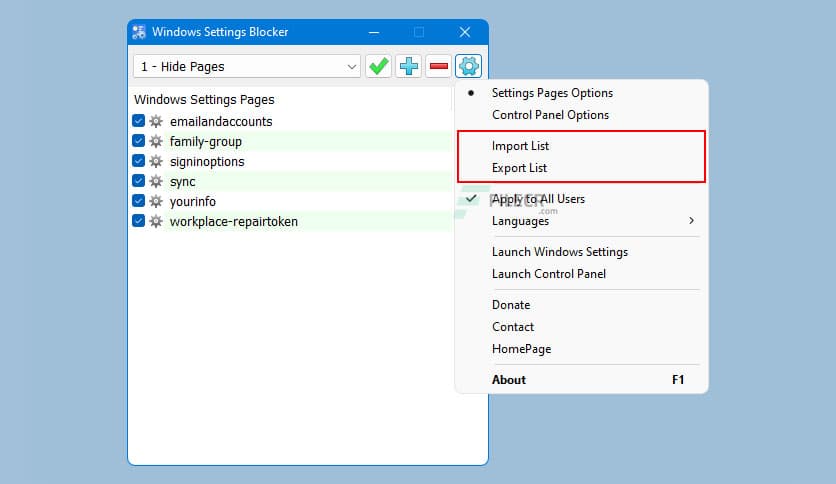Uncheck the yourinfo checkbox
836x484 pixels.
point(139,200)
